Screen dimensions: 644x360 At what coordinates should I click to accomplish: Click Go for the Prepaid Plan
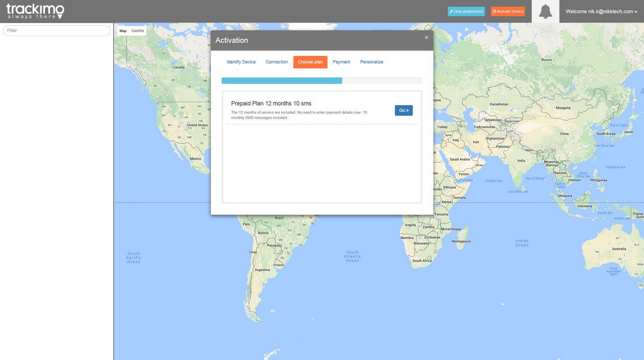(x=404, y=110)
